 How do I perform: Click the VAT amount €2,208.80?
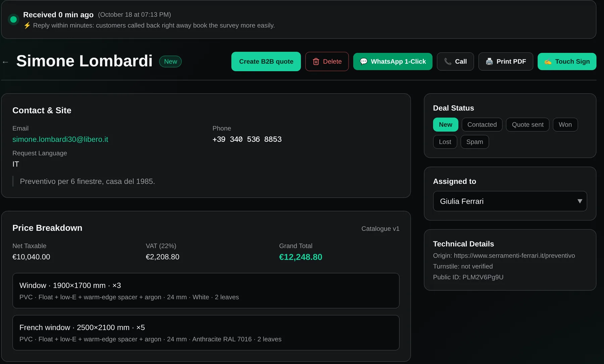tap(162, 257)
